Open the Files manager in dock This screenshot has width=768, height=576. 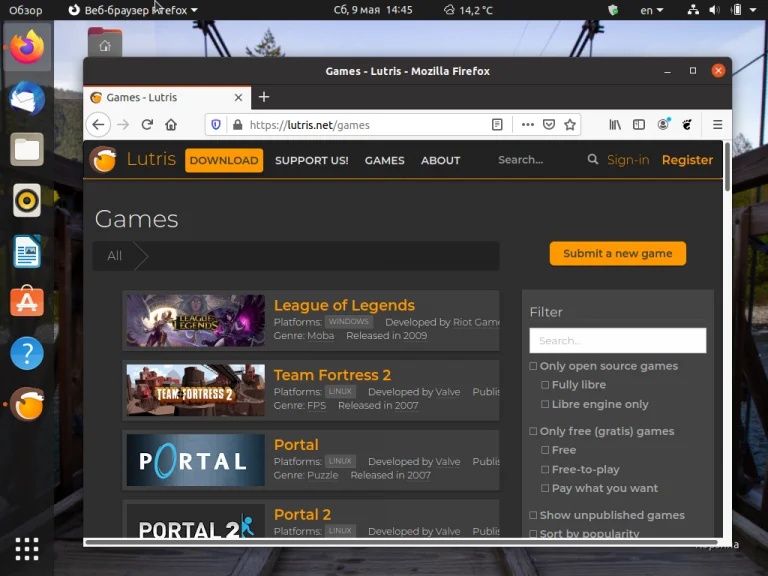pyautogui.click(x=27, y=149)
